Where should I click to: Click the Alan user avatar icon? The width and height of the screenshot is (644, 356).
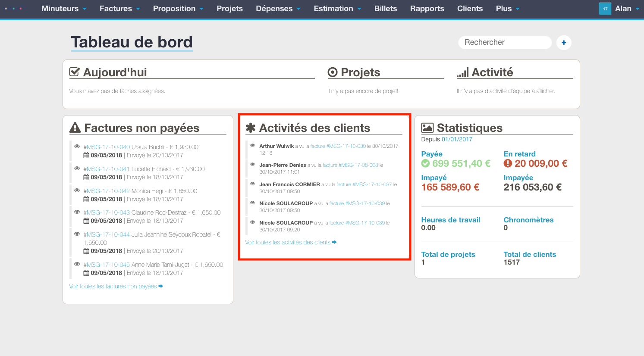click(x=605, y=9)
